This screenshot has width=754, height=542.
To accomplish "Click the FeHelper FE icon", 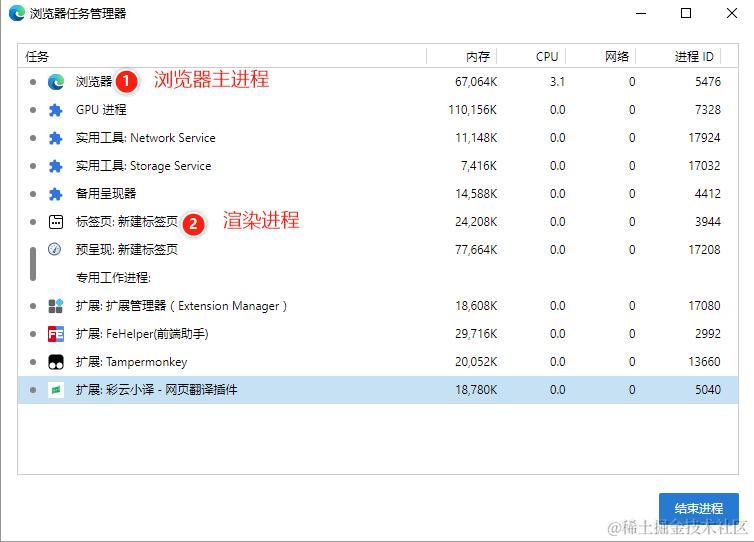I will coord(56,334).
